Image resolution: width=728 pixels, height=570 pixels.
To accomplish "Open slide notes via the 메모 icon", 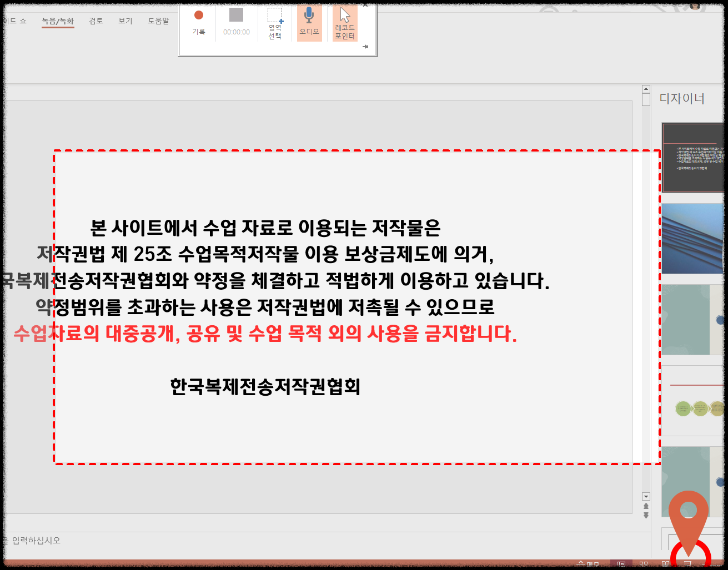I will (x=591, y=563).
